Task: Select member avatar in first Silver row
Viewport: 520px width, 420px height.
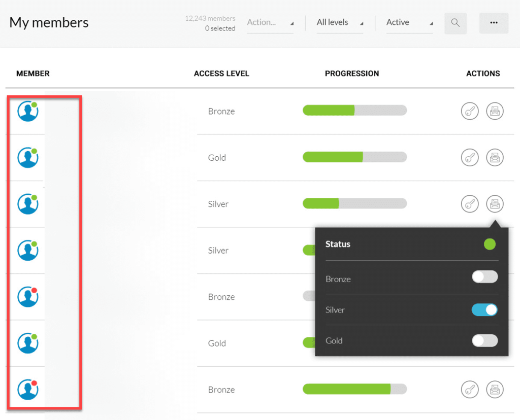Action: (28, 204)
